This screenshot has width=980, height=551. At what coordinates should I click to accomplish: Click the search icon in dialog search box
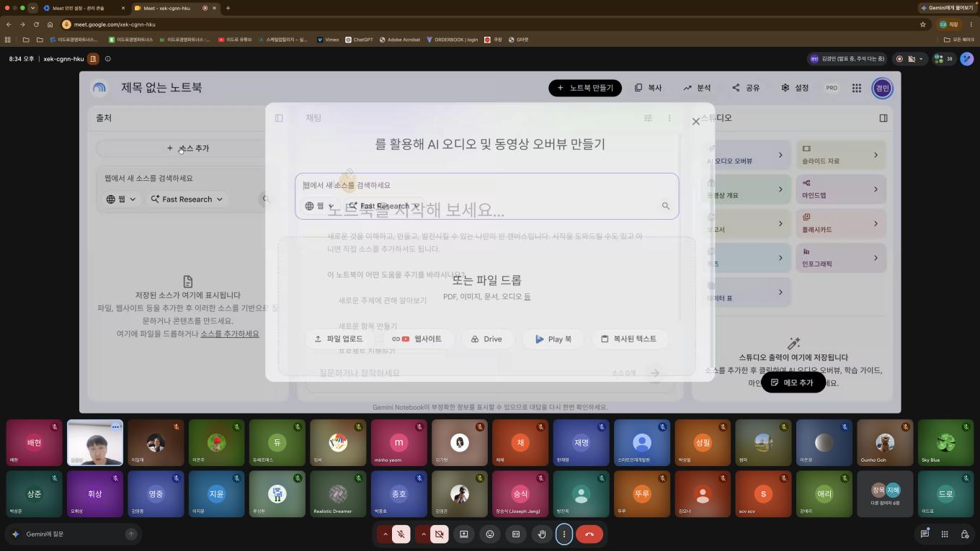[x=666, y=206]
